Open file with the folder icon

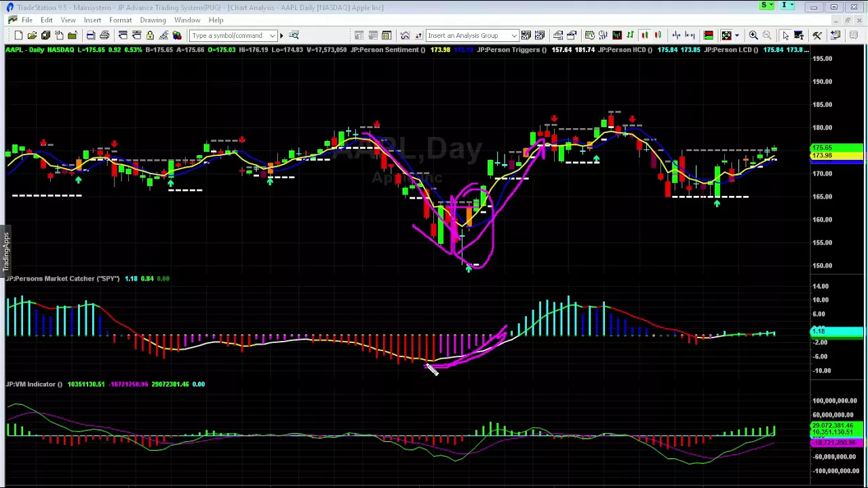(32, 35)
